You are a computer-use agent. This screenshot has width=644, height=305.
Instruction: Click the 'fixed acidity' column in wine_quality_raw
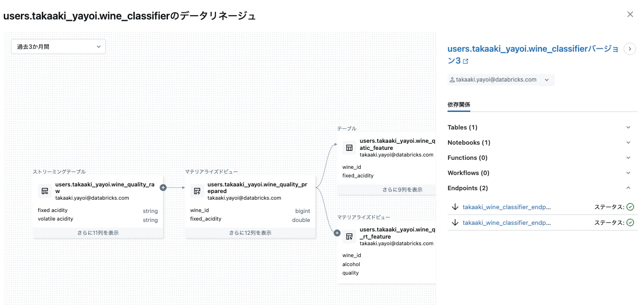click(53, 210)
